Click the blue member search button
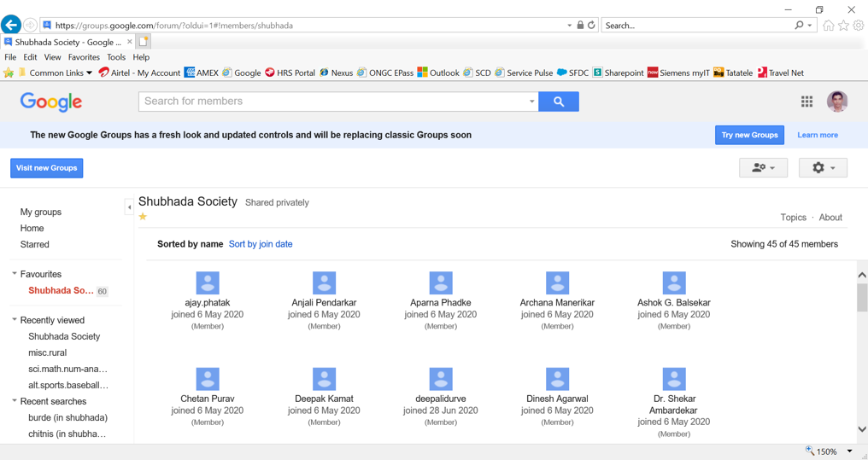Viewport: 868px width, 460px height. click(559, 102)
